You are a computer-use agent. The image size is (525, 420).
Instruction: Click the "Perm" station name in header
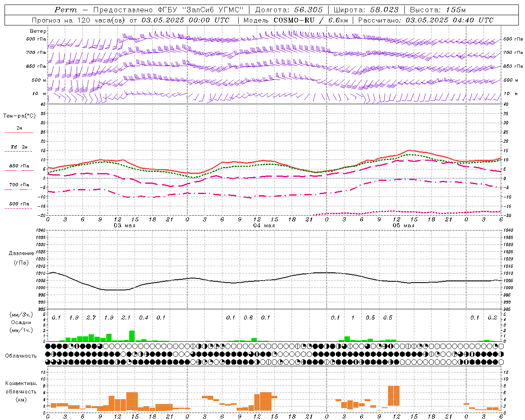pos(66,10)
